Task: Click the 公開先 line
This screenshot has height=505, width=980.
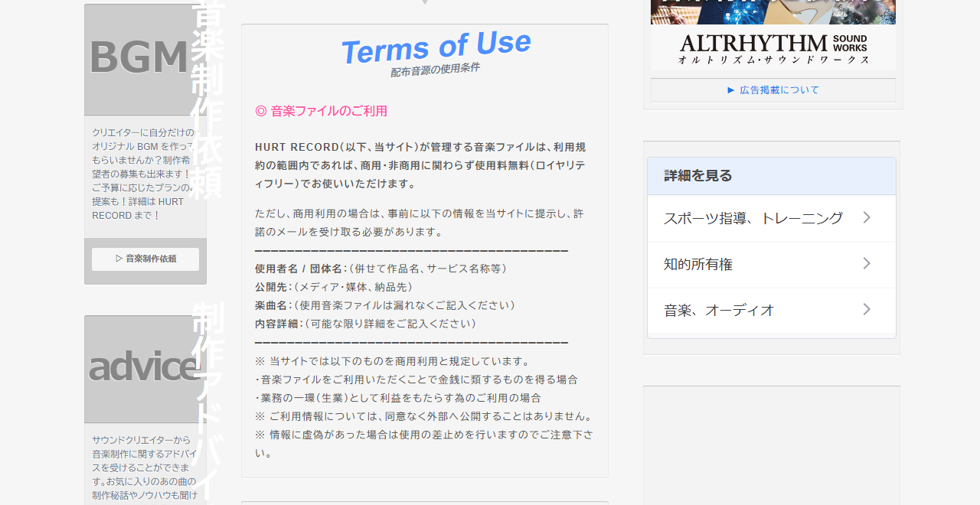Action: pos(335,287)
